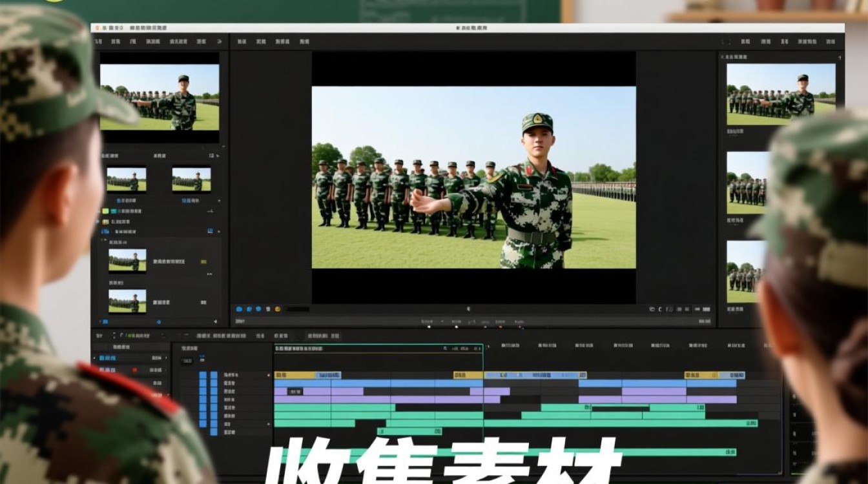Screen dimensions: 868x484
Task: Open the double-arrow overflow menu of the left panel tabs
Action: [219, 41]
